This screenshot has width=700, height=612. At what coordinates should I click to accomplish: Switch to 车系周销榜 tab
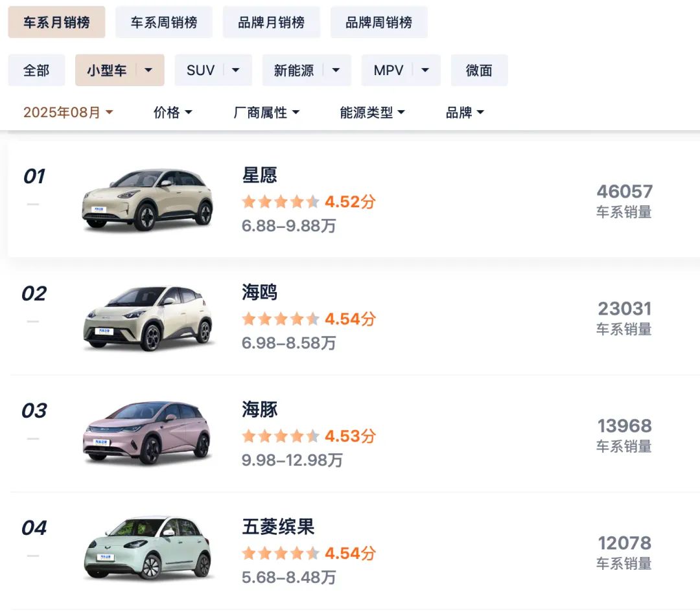pos(164,23)
